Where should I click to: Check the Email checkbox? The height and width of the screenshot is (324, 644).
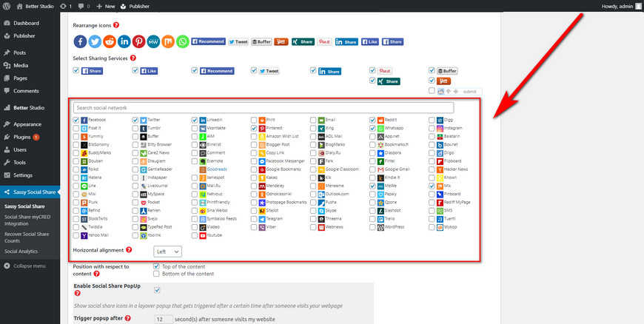(x=313, y=120)
